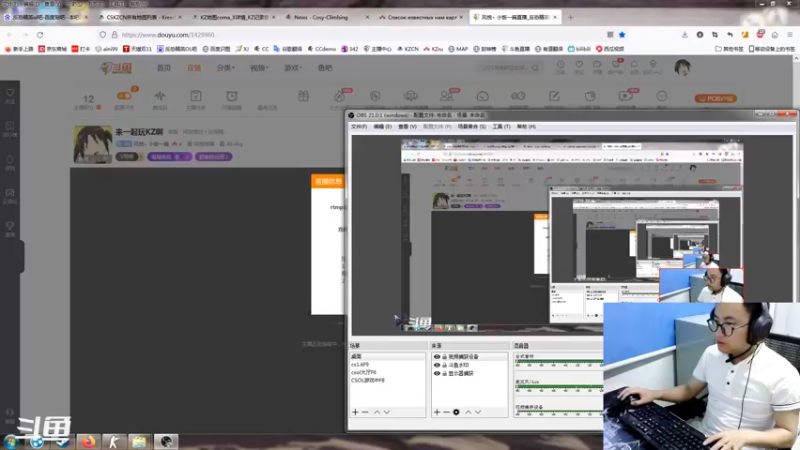Viewport: 800px width, 450px height.
Task: Toggle lock on 斗鱼水印 source
Action: (444, 365)
